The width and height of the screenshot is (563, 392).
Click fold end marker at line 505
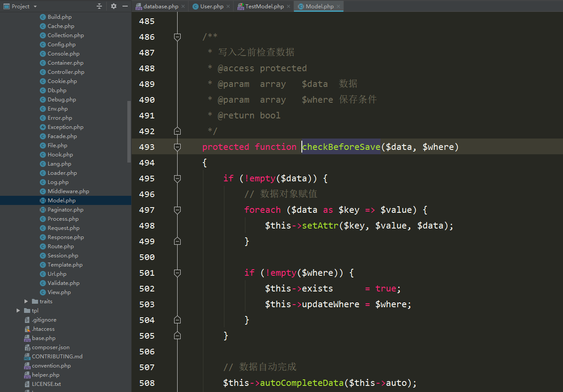click(x=177, y=336)
